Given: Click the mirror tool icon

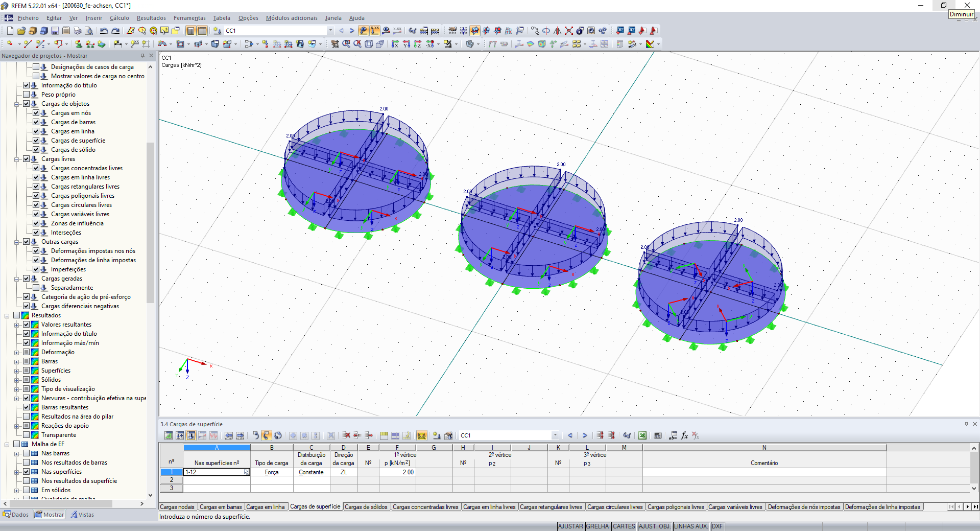Looking at the screenshot, I should pyautogui.click(x=557, y=31).
